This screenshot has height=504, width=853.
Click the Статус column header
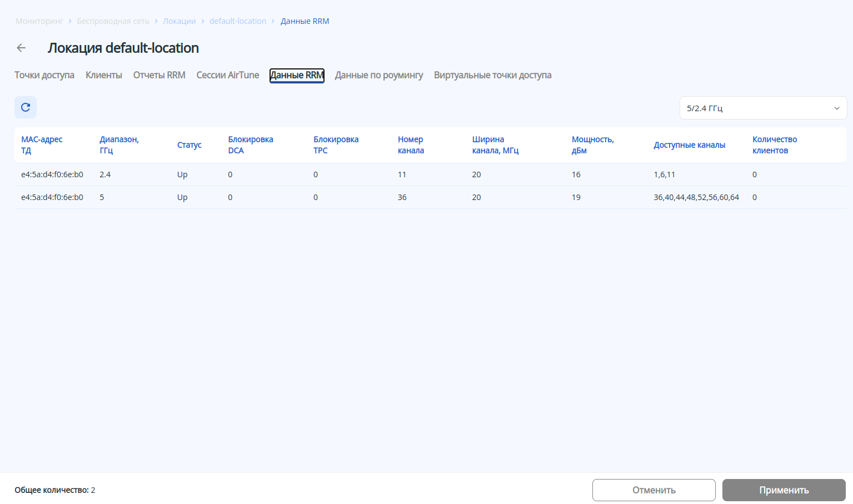click(x=189, y=145)
